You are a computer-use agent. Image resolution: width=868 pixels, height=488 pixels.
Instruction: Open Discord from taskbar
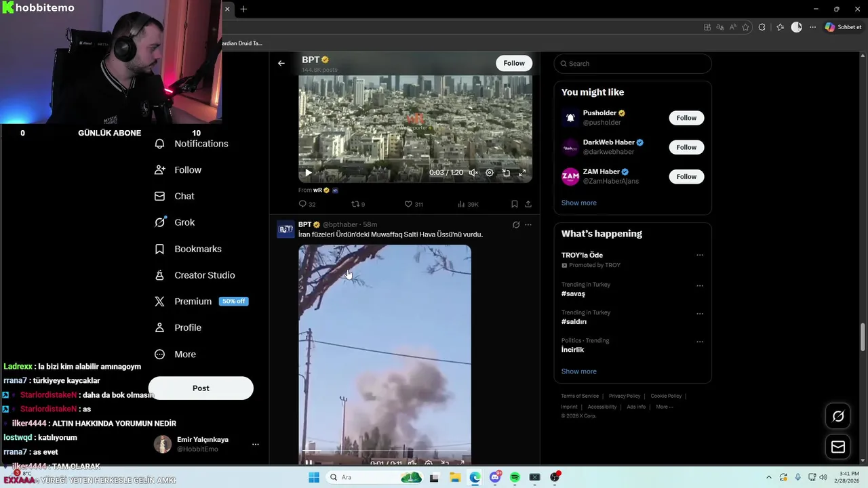[x=496, y=477]
